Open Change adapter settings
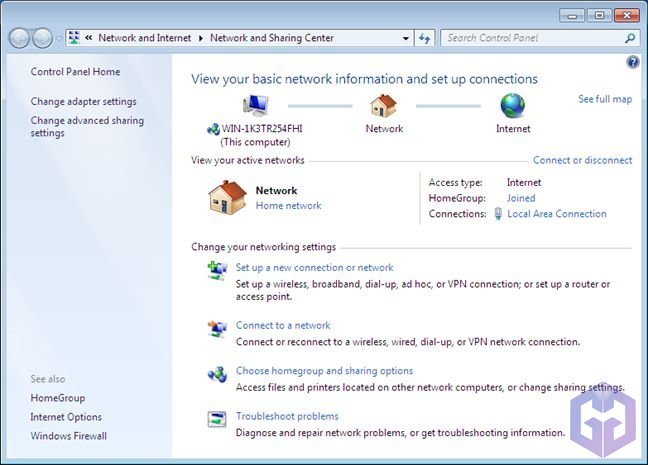Viewport: 648px width, 465px height. (83, 101)
